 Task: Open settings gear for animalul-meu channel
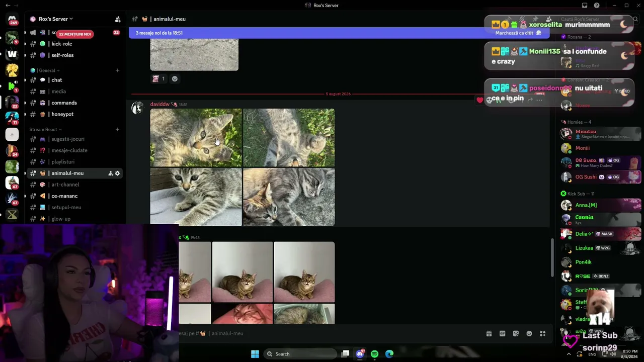pyautogui.click(x=118, y=173)
